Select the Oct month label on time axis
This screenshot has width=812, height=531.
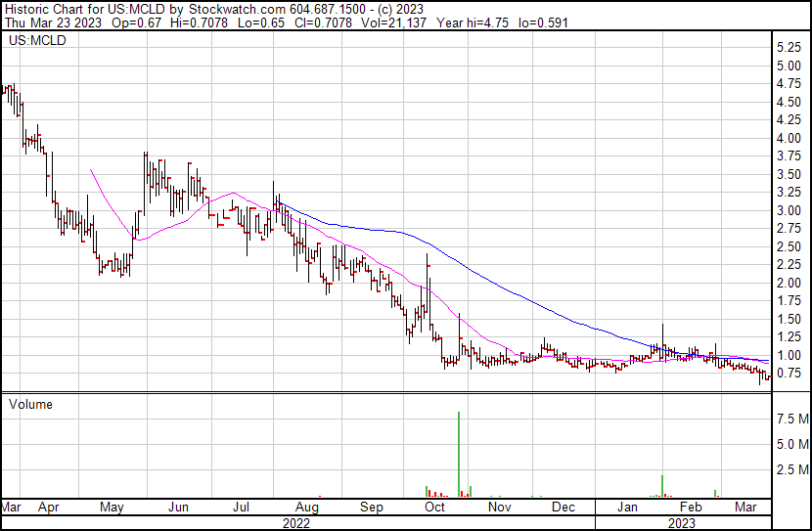pos(434,508)
